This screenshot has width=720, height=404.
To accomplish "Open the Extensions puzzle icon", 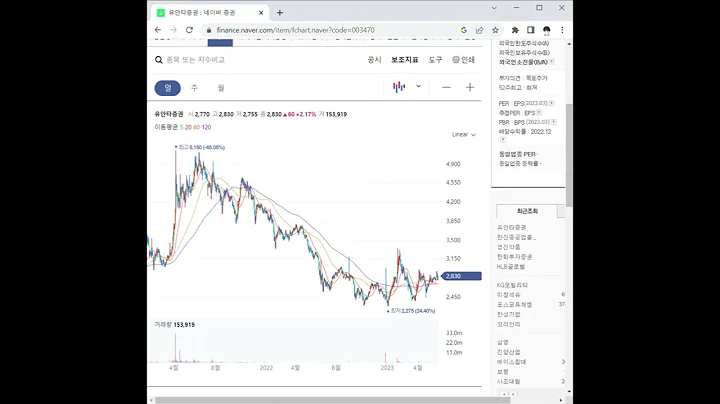I will coord(515,30).
